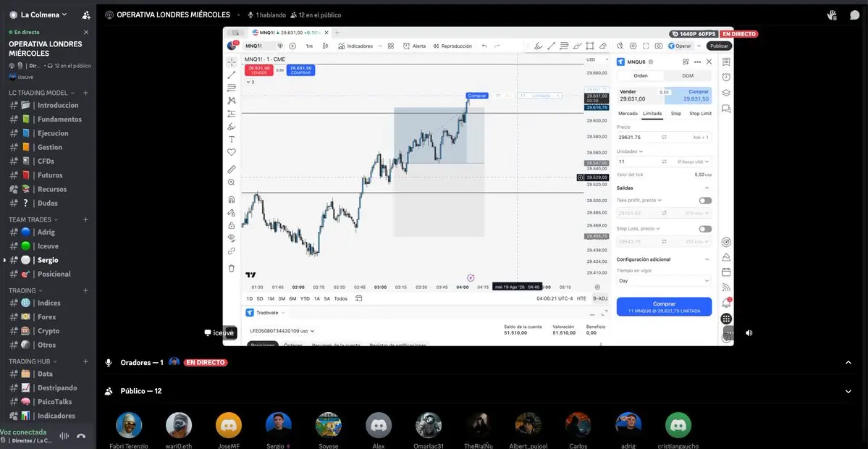This screenshot has height=449, width=868.
Task: Activate the zoom-in magnifier tool
Action: coord(232,182)
